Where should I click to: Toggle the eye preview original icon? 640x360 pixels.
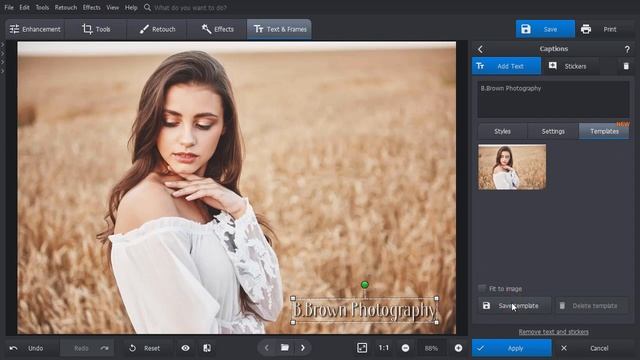coord(185,348)
